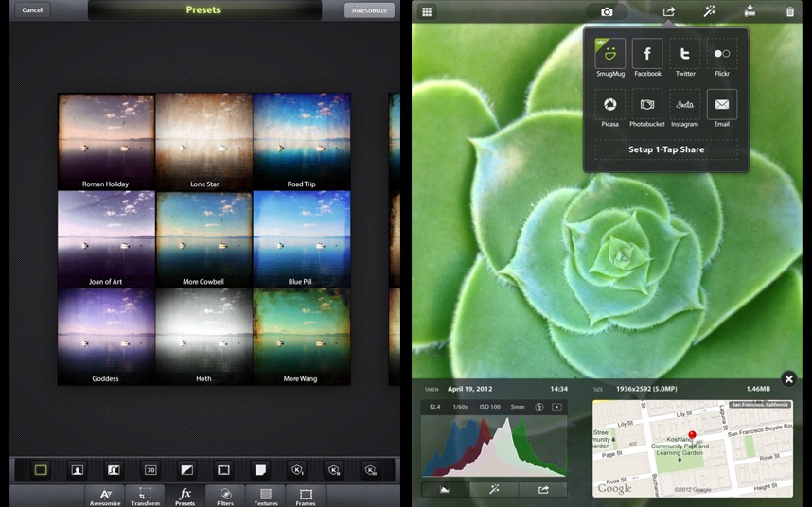The width and height of the screenshot is (812, 507).
Task: Open the photo grid gallery view
Action: 427,11
